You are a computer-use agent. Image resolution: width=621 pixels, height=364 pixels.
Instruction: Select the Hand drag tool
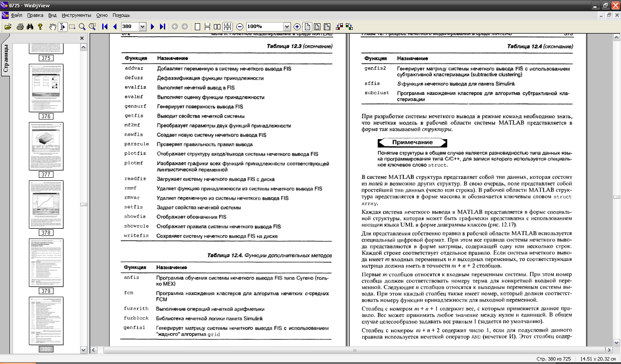point(52,27)
